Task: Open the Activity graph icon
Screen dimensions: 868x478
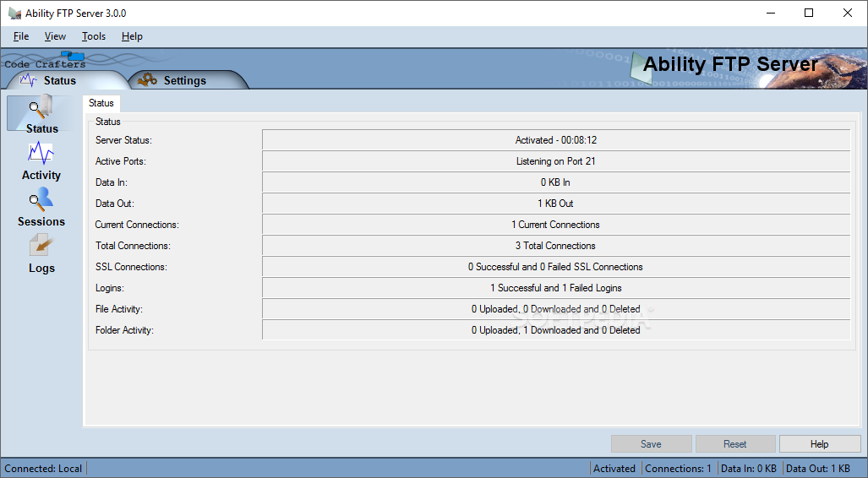Action: pyautogui.click(x=41, y=153)
